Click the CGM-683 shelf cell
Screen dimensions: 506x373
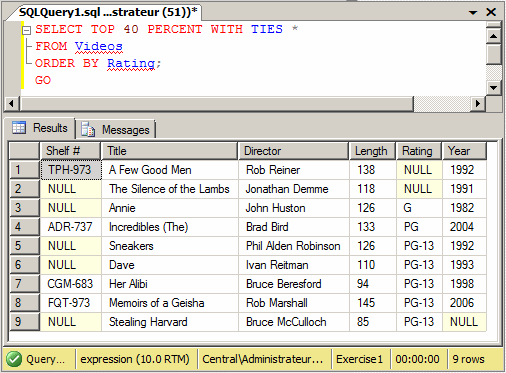click(x=71, y=284)
